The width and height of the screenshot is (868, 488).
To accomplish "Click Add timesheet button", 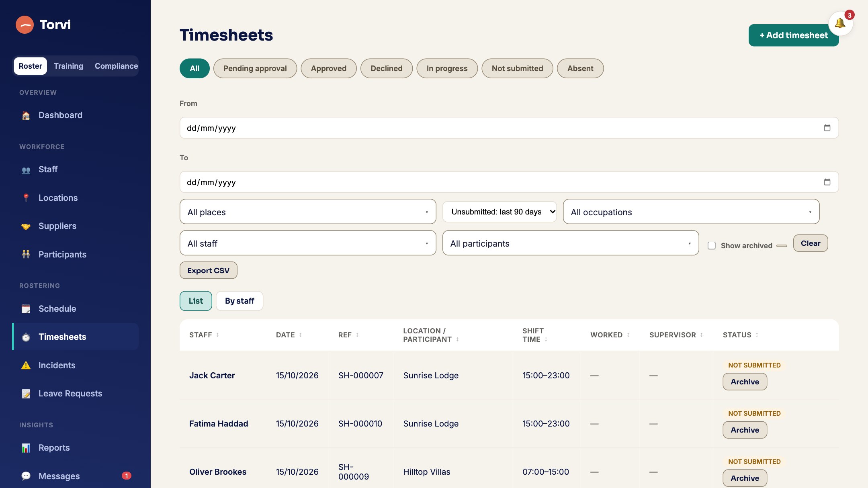I will tap(793, 35).
